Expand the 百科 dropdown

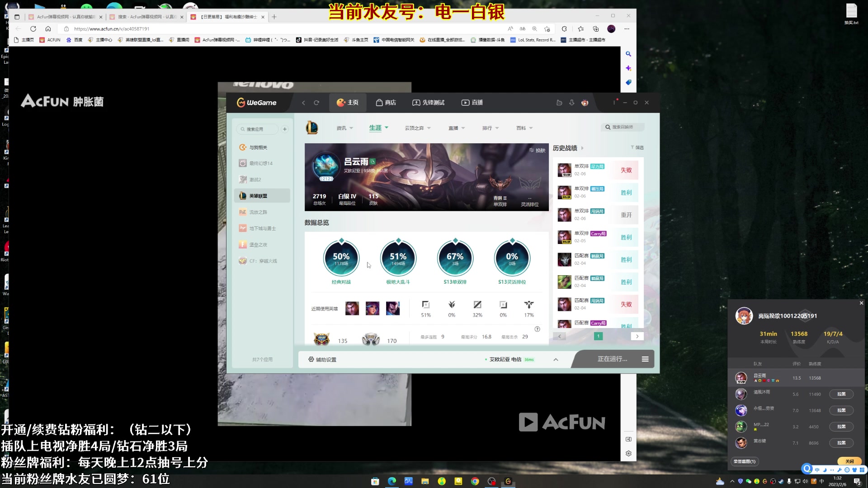click(524, 128)
